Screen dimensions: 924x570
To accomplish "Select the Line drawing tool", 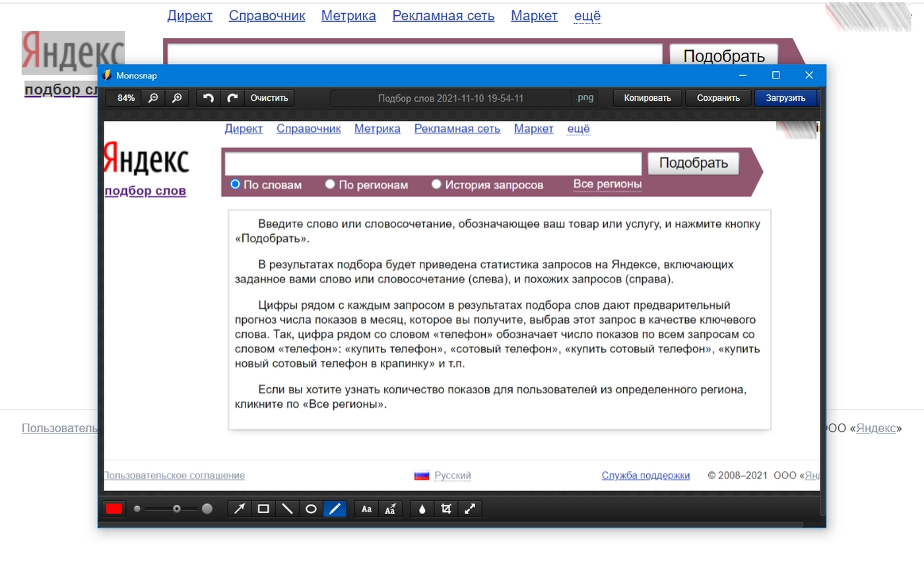I will [x=287, y=509].
